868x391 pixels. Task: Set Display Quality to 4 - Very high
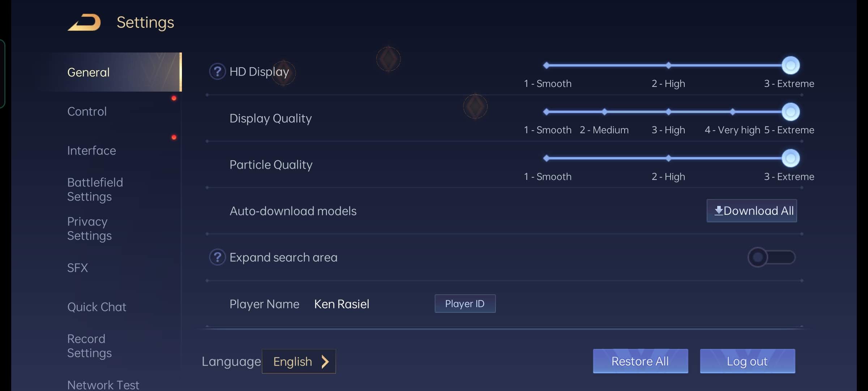click(x=732, y=112)
